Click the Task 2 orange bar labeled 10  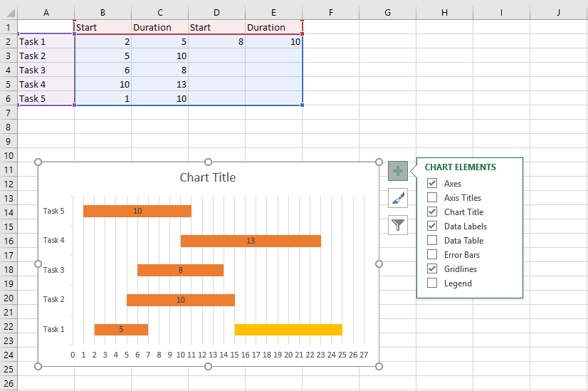(180, 300)
